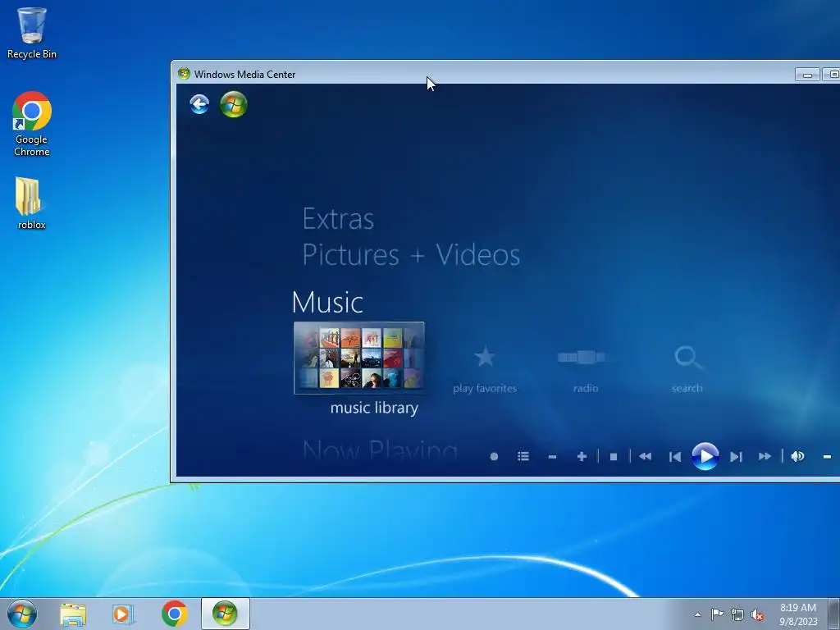
Task: Fast forward with double right arrows
Action: pos(765,456)
